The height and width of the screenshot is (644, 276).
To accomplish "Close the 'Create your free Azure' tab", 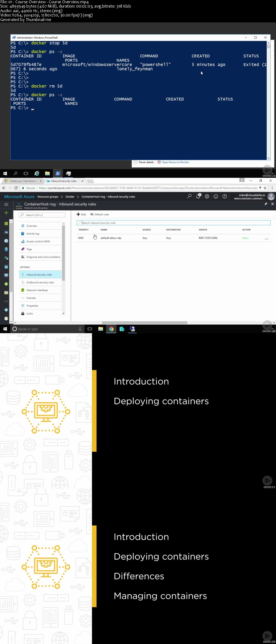I will [41, 181].
